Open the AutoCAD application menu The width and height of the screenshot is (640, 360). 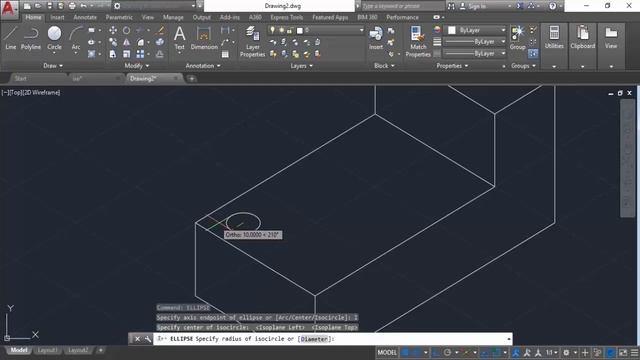9,9
